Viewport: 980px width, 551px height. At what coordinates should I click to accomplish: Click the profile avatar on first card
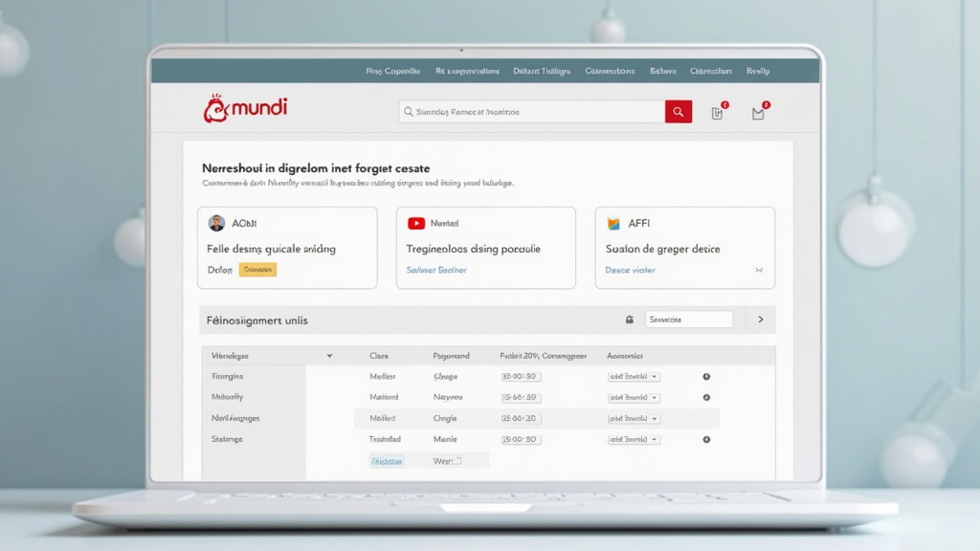pos(216,223)
